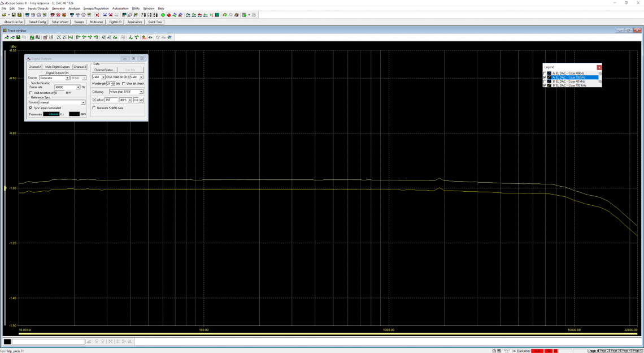Check the 'Add deviation of' option
Image resolution: width=644 pixels, height=353 pixels.
click(31, 93)
